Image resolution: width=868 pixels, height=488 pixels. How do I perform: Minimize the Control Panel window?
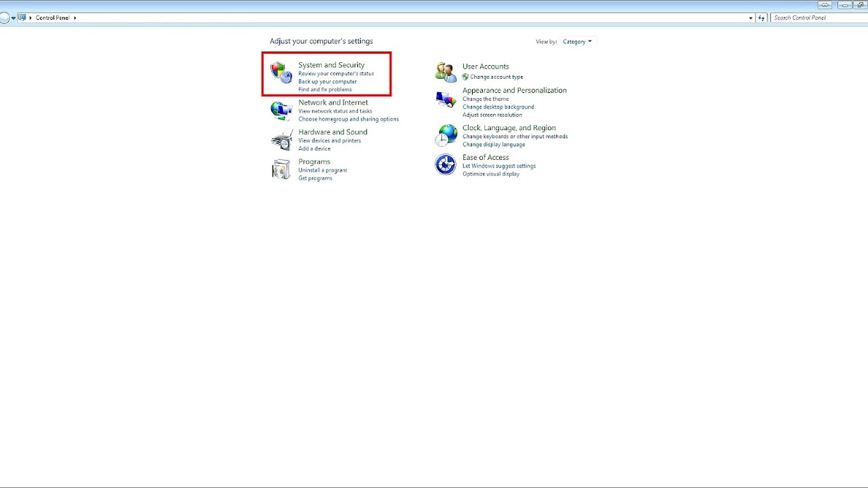point(844,5)
